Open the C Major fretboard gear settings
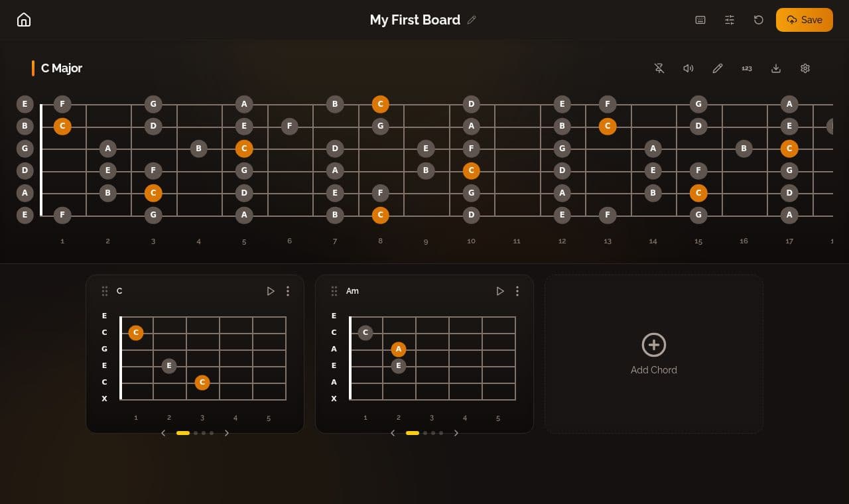Screen dimensions: 849x504 tap(805, 68)
